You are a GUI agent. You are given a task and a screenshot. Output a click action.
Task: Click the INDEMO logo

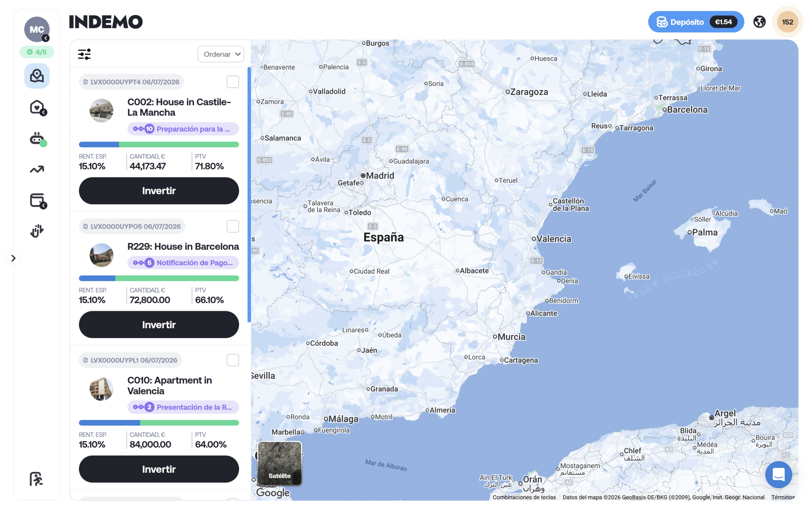click(106, 22)
